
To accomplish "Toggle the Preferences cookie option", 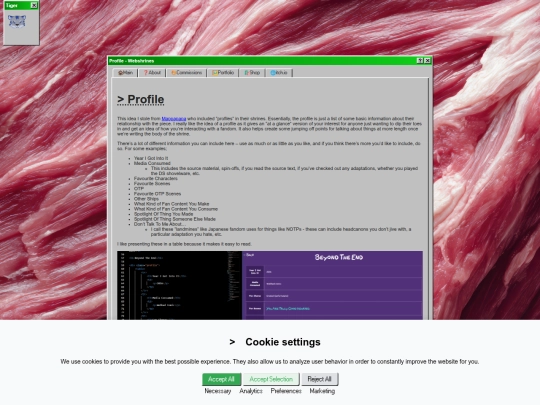I will (x=286, y=391).
